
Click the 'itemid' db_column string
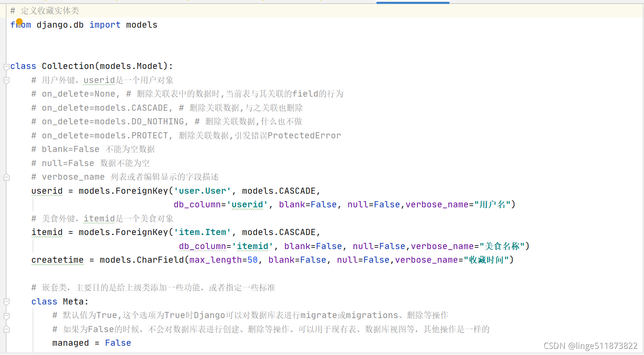(253, 246)
